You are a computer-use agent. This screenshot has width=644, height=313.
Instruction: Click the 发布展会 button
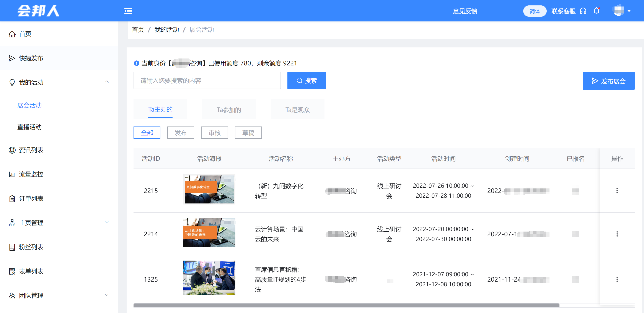click(608, 81)
